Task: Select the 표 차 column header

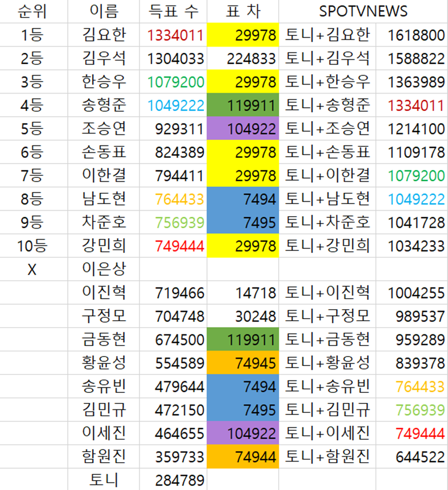Action: point(242,11)
